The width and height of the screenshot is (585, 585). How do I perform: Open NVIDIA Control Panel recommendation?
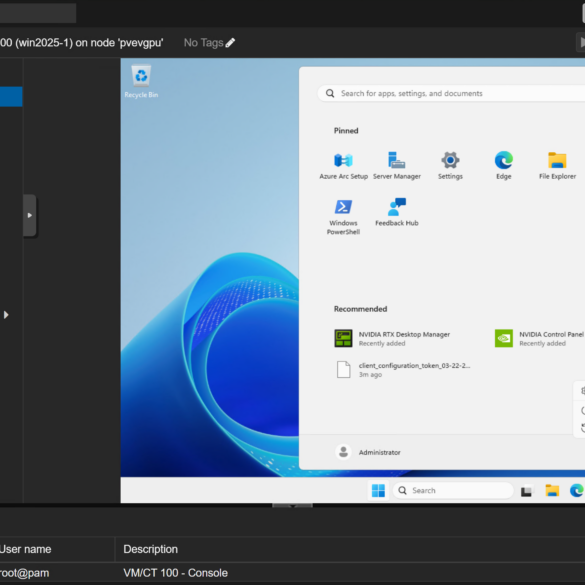[x=539, y=338]
